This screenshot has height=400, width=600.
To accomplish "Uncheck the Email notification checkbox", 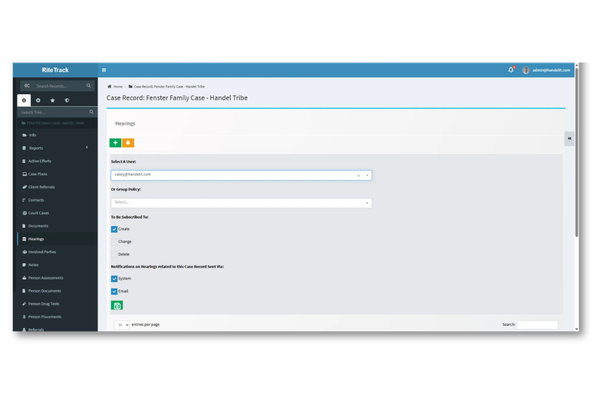I will coord(114,292).
